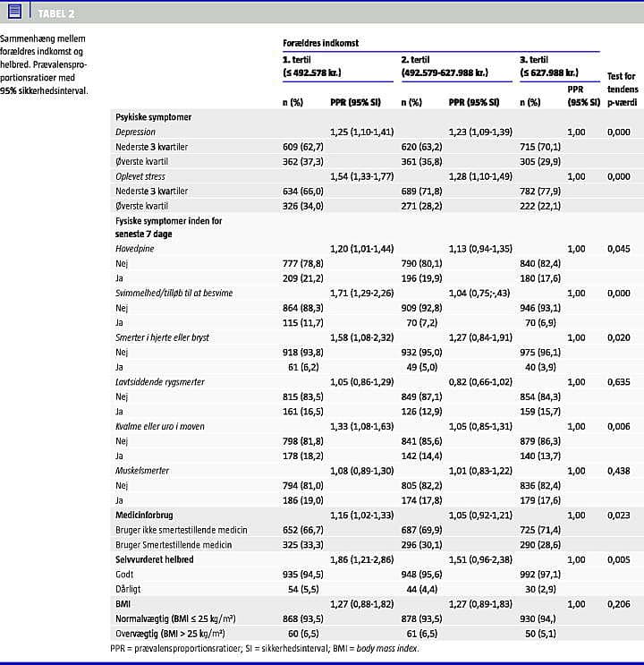Click the Oplevet stress row label
This screenshot has width=644, height=665.
[141, 176]
